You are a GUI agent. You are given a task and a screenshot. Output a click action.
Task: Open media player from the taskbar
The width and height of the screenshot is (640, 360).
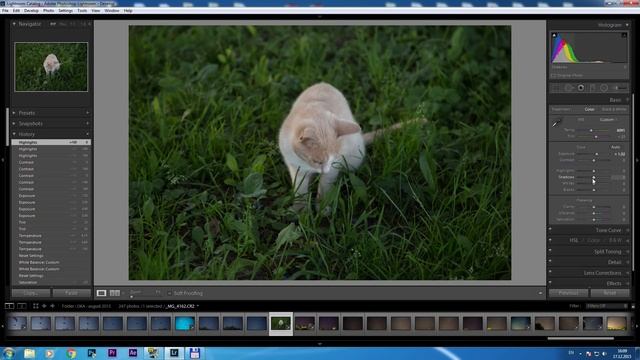50,353
